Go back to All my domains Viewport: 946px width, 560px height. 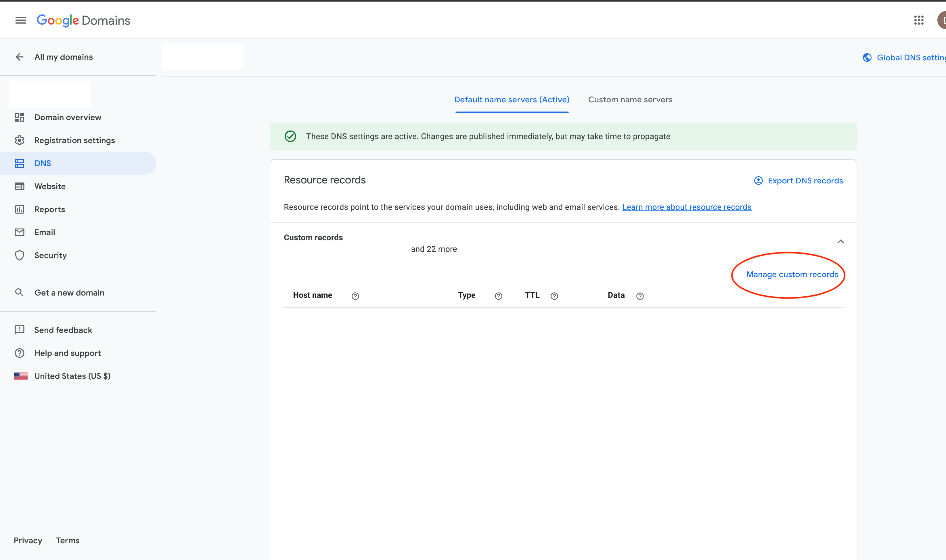[63, 57]
